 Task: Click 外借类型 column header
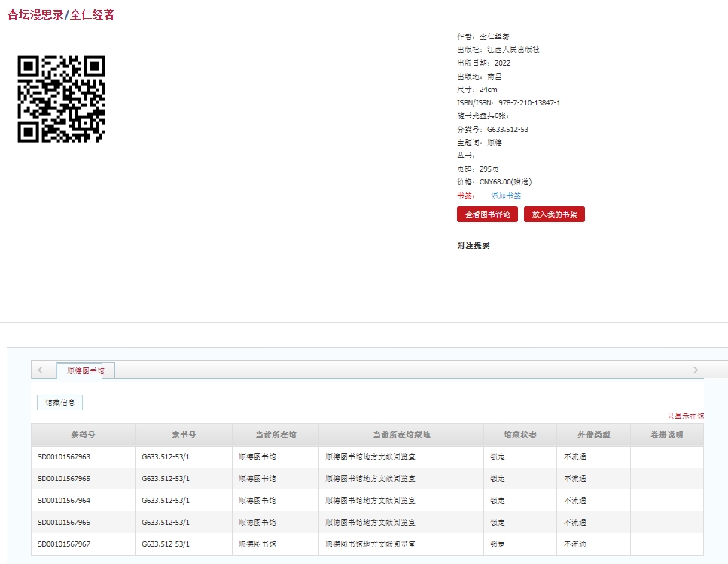coord(594,435)
